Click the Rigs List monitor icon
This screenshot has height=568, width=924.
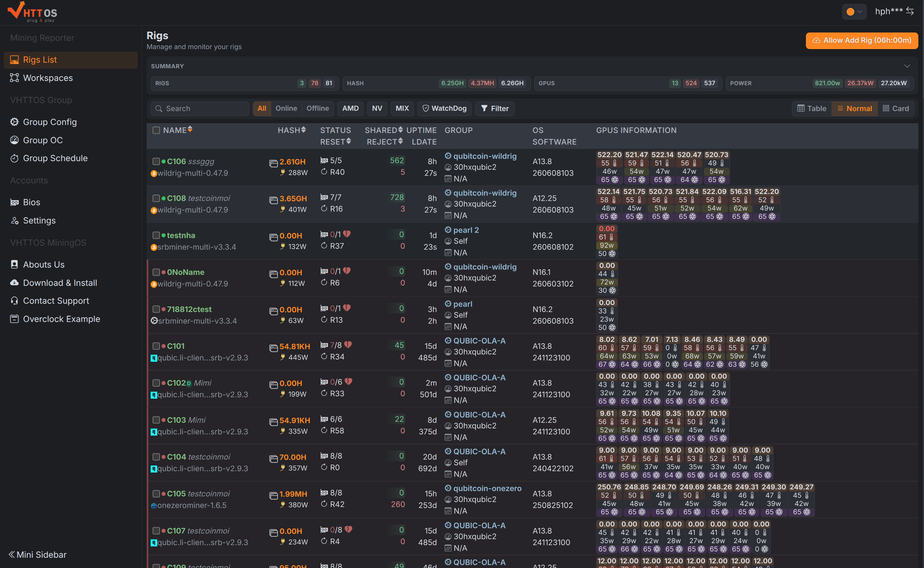pos(14,60)
